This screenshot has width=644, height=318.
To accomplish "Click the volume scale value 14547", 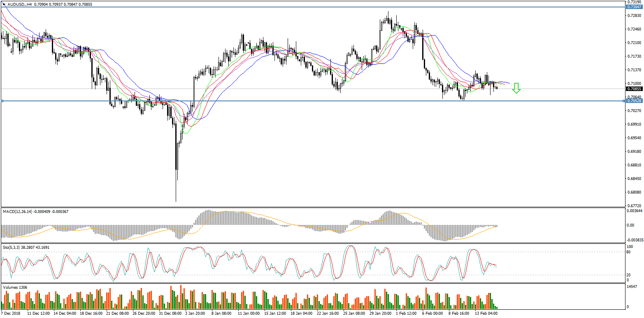I will coord(632,287).
